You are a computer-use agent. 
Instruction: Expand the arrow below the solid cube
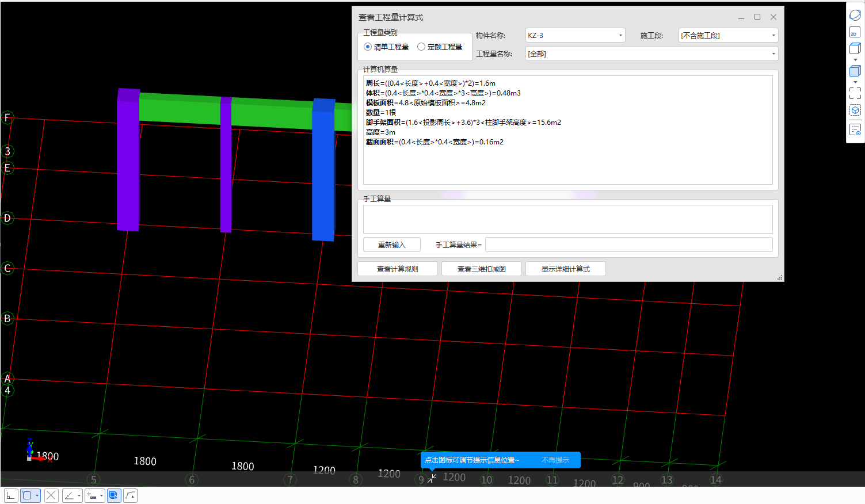(x=855, y=82)
